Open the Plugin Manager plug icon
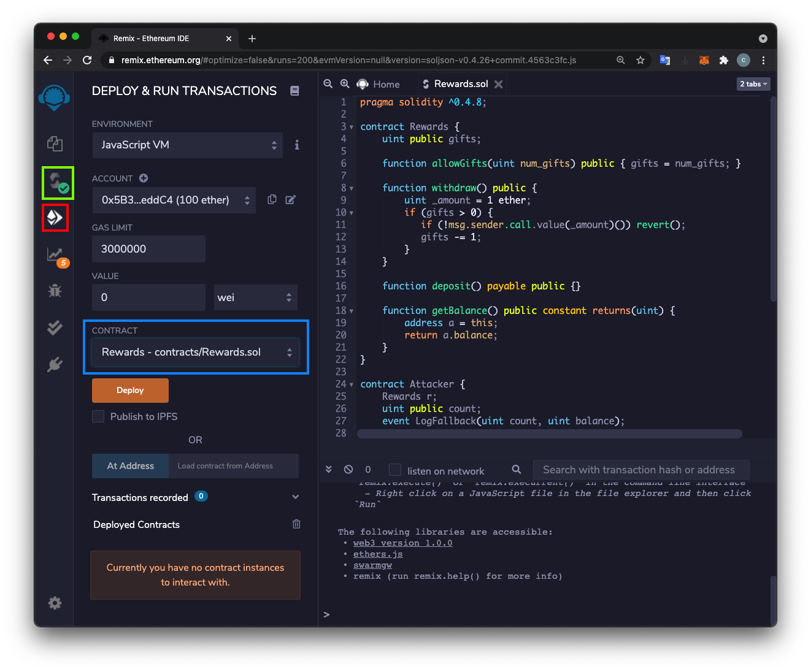This screenshot has width=811, height=672. pos(55,365)
